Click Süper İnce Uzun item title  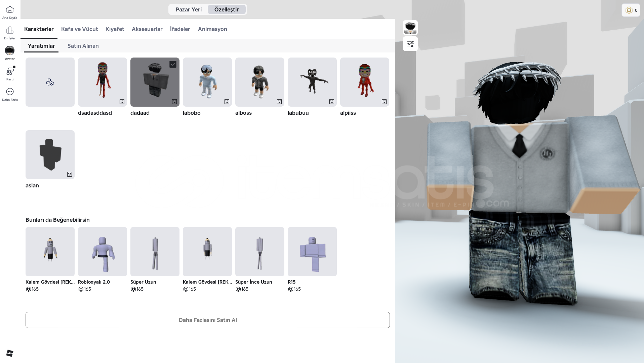coord(254,282)
